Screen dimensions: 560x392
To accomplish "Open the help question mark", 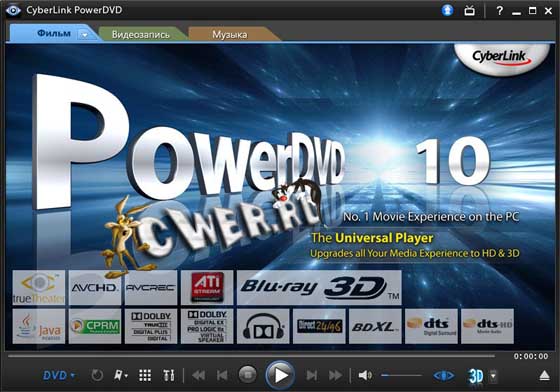I will (499, 11).
